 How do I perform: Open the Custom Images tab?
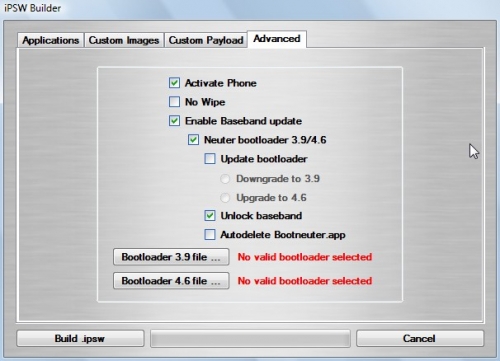pyautogui.click(x=124, y=40)
